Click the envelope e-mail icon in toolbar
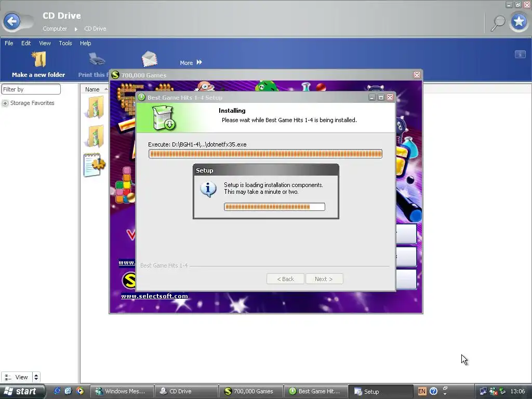532x399 pixels. (x=149, y=59)
